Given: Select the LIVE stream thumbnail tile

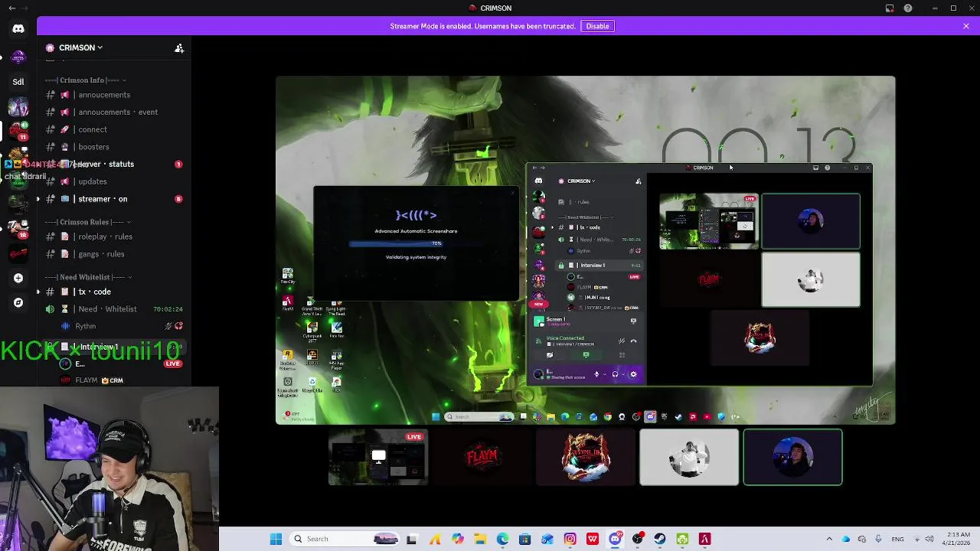Looking at the screenshot, I should [378, 457].
